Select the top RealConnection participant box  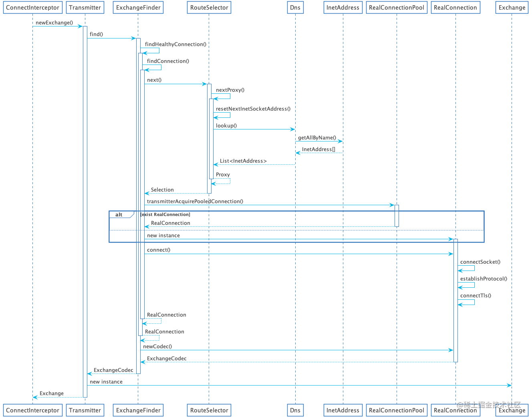[x=455, y=8]
